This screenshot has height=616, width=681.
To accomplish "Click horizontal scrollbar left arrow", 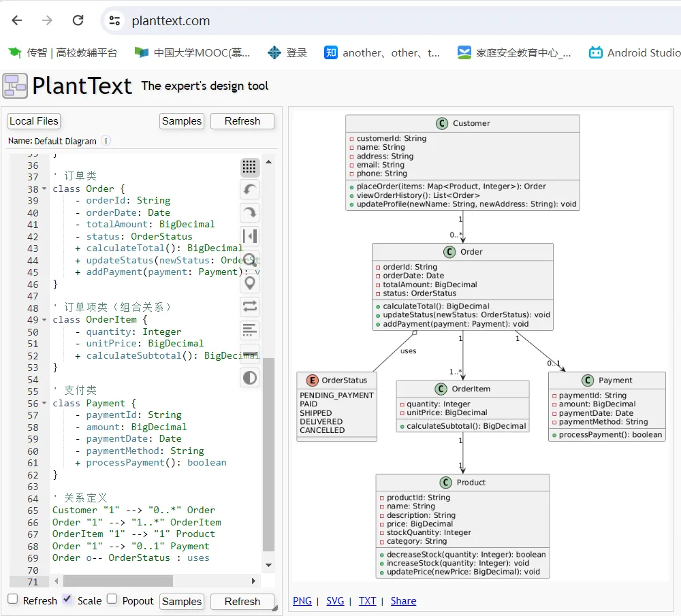I will coord(57,581).
